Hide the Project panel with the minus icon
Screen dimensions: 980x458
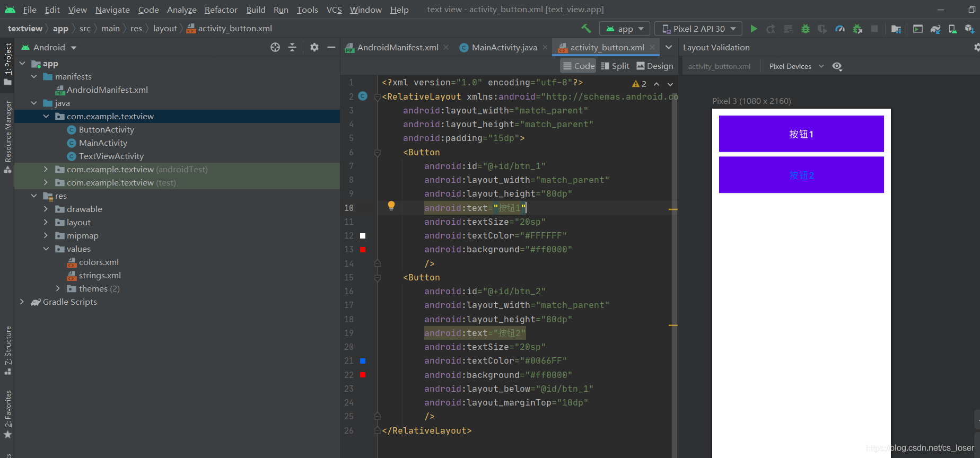click(x=331, y=47)
